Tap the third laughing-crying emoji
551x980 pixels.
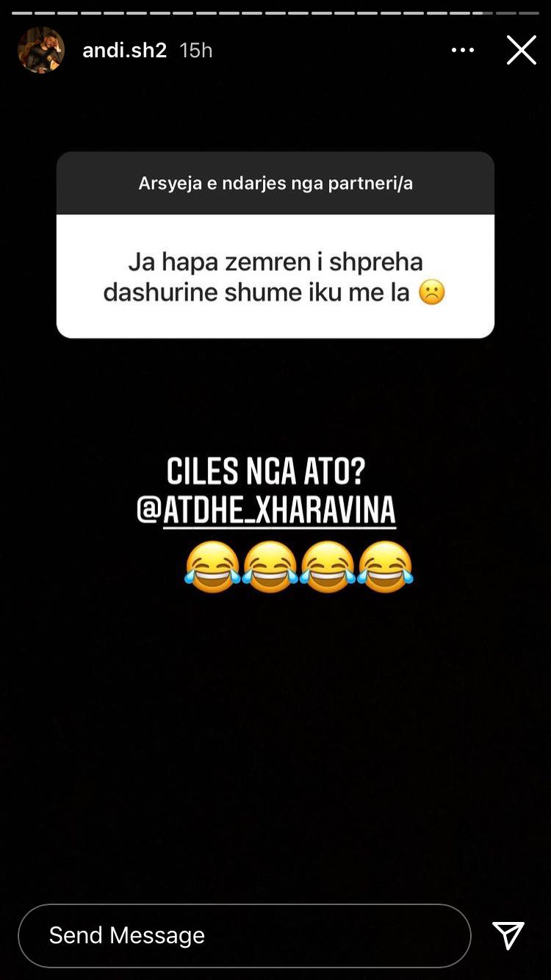(x=328, y=567)
